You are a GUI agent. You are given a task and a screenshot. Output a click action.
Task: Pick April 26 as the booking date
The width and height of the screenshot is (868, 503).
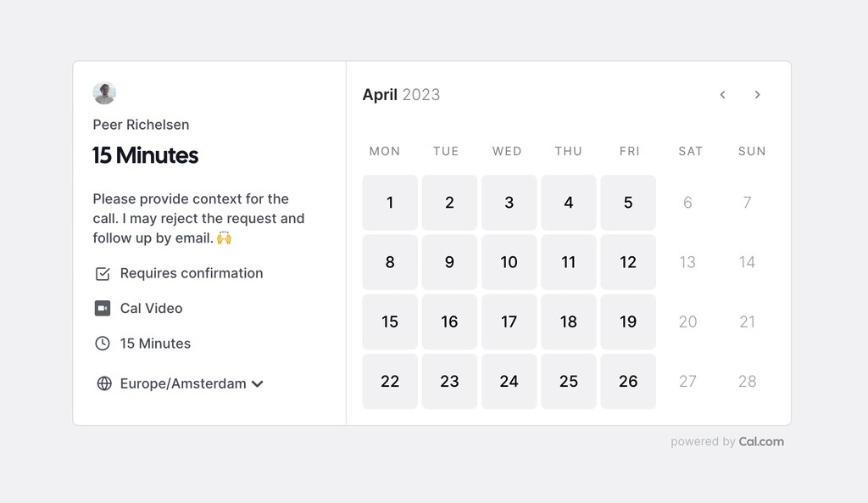point(628,381)
